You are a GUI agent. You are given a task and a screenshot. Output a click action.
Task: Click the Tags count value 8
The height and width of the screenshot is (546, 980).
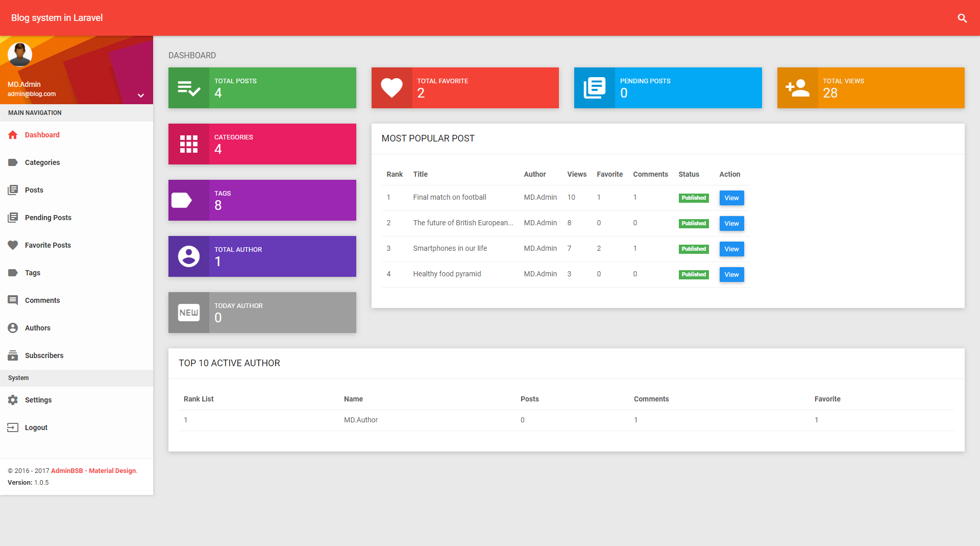click(218, 205)
